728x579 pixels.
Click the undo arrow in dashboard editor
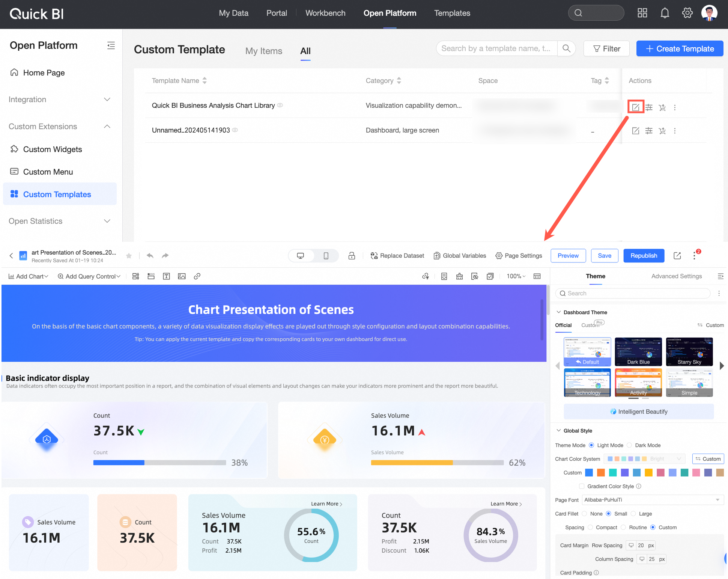150,256
